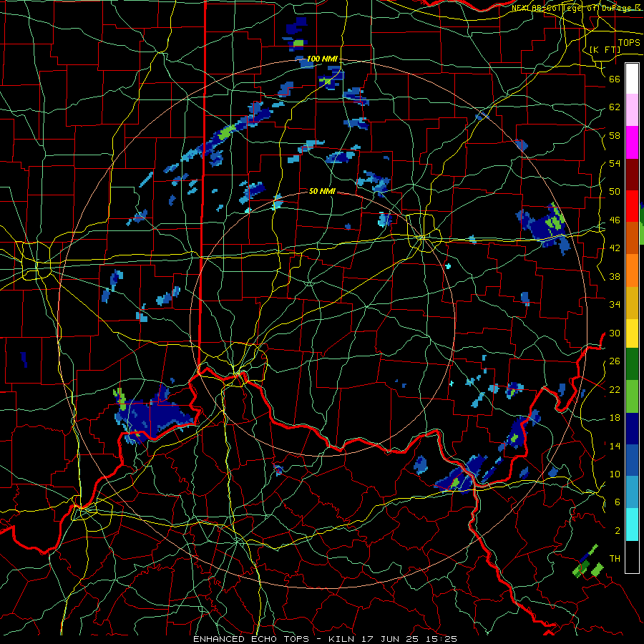Click the white color band in legend

pyautogui.click(x=632, y=79)
